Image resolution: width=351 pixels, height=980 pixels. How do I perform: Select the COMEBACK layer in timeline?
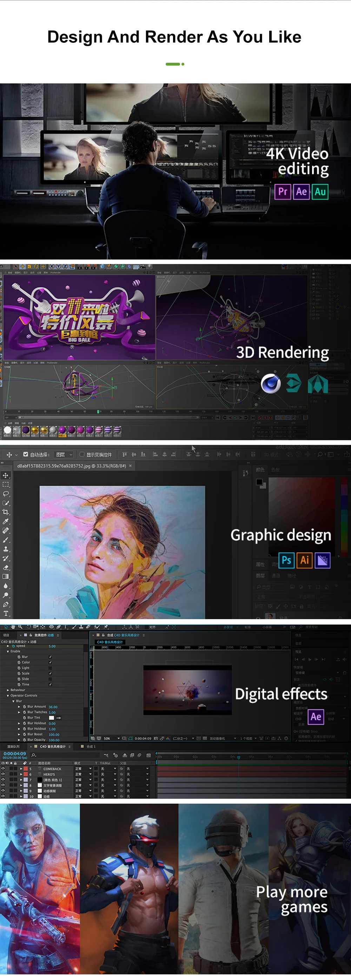pyautogui.click(x=52, y=769)
